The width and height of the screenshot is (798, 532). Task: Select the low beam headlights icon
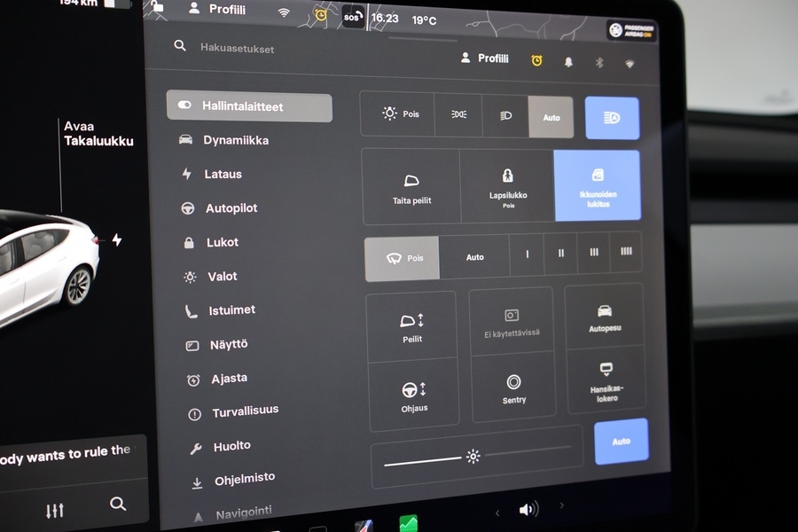click(505, 115)
